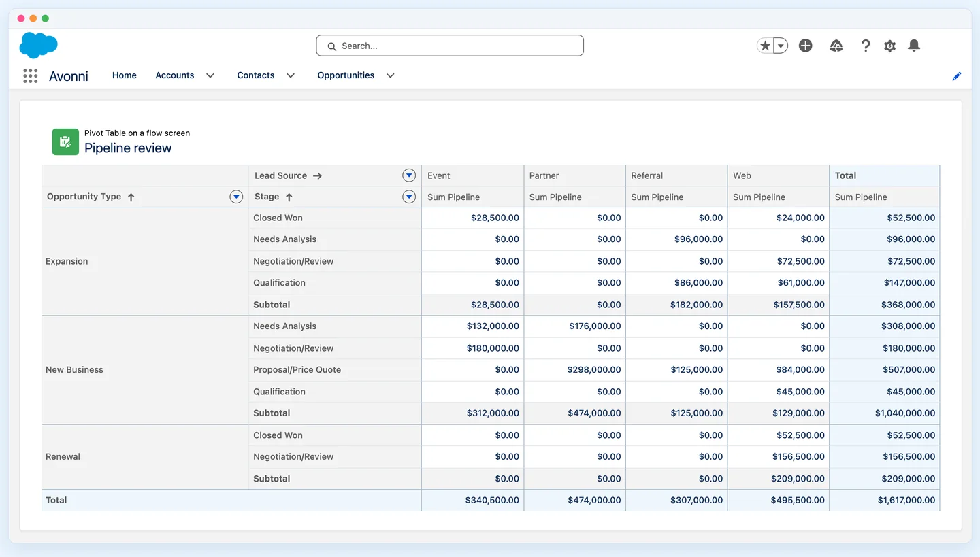The height and width of the screenshot is (557, 980).
Task: Click the $298,000.00 Partner cell
Action: click(x=575, y=370)
